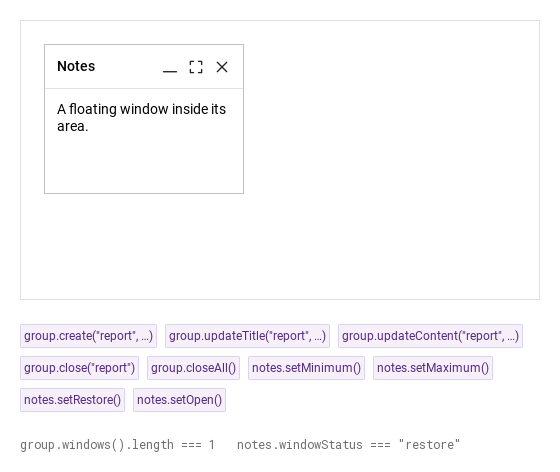This screenshot has width=560, height=472.
Task: Click notes.setRestore() button
Action: (x=72, y=400)
